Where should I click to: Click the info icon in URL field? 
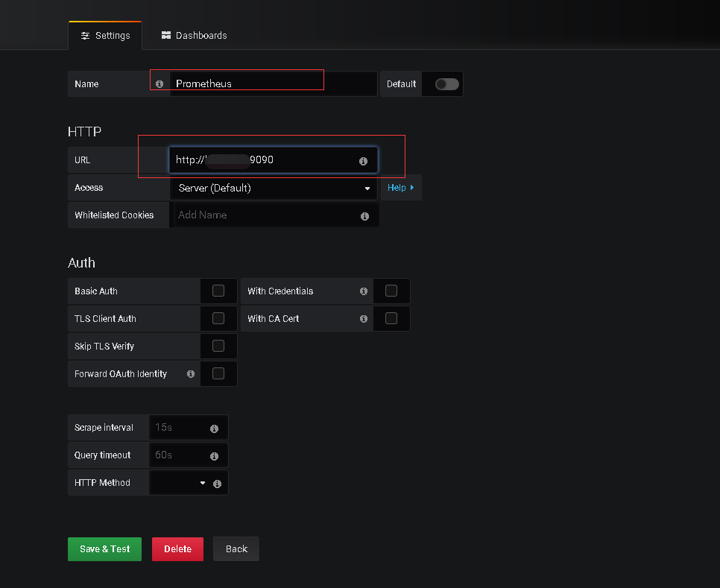click(364, 161)
